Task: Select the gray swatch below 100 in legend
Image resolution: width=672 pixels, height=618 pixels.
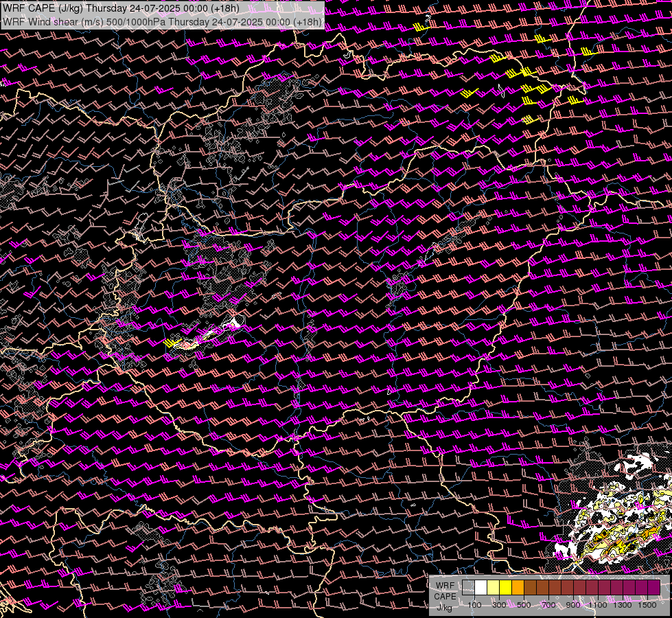Action: coord(468,587)
